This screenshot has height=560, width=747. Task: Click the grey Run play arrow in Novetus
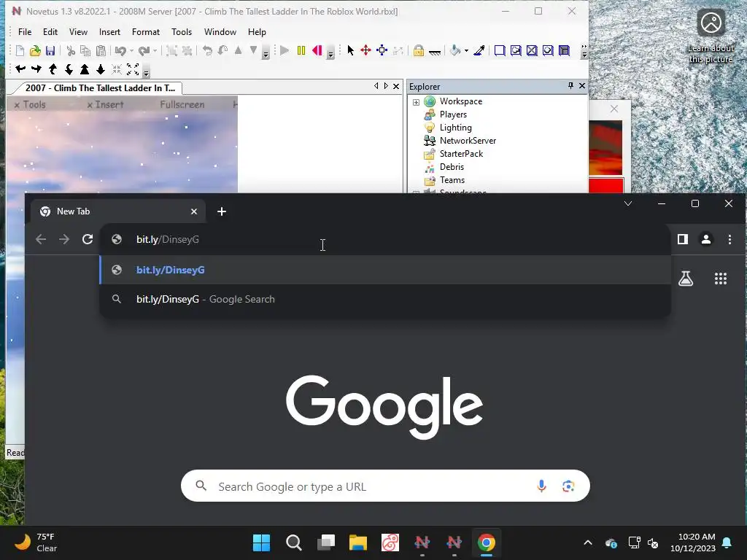point(285,50)
